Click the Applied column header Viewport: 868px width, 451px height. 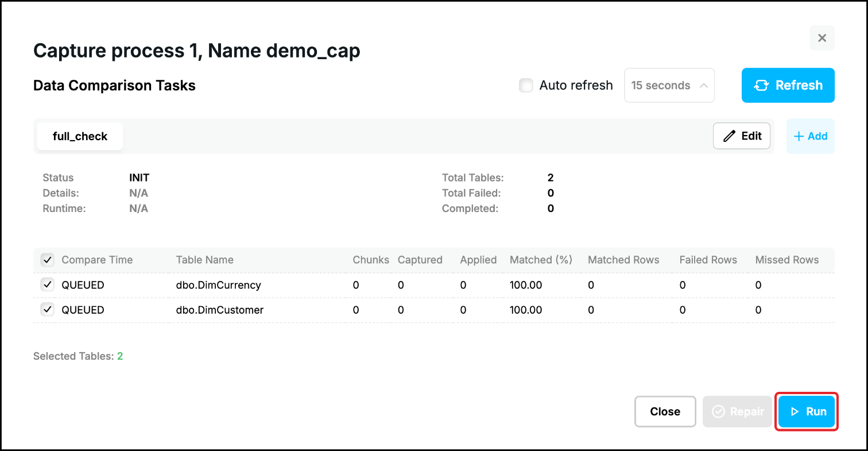(478, 260)
